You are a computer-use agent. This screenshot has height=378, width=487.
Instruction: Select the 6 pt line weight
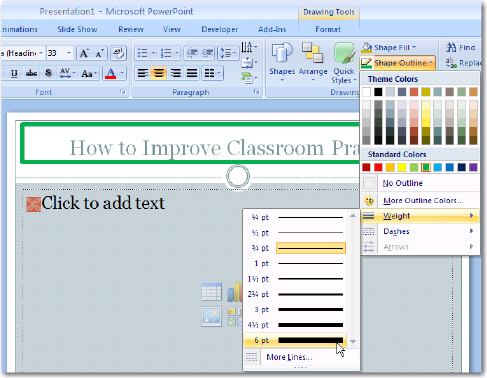click(x=295, y=340)
